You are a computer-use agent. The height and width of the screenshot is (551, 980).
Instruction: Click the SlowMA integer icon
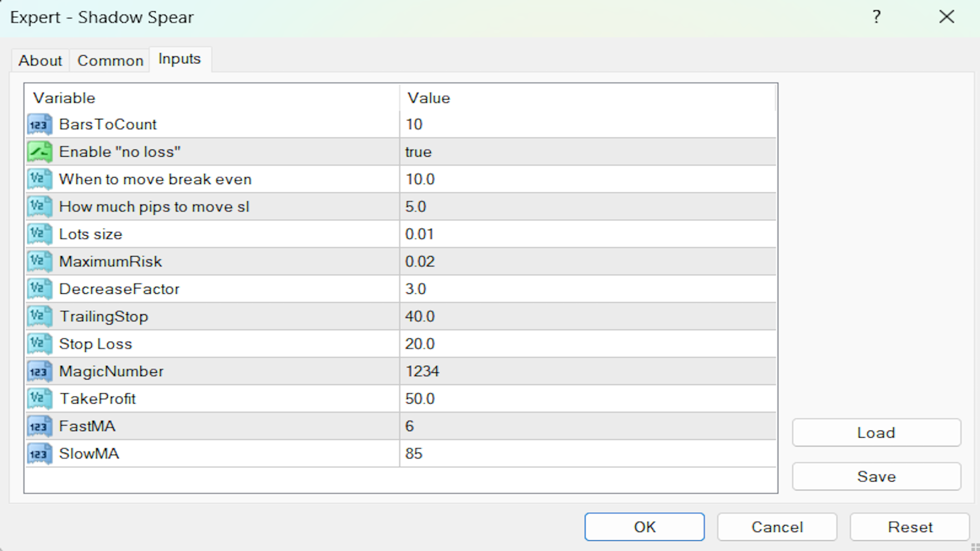(x=39, y=454)
